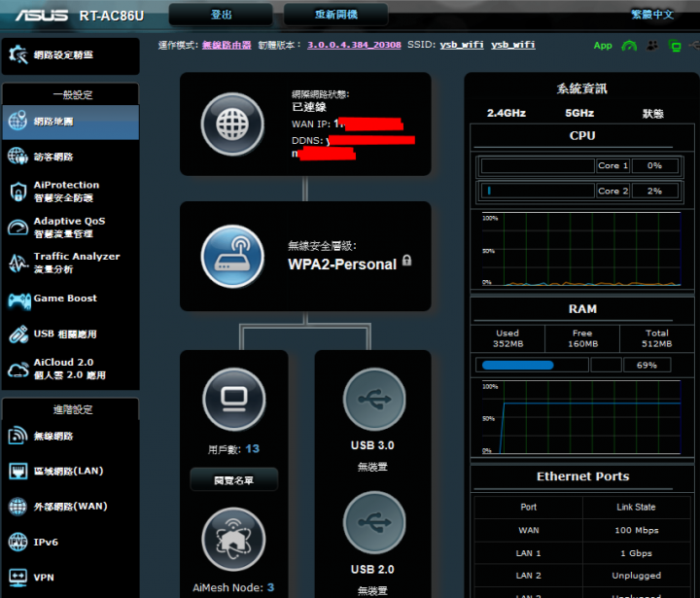Image resolution: width=700 pixels, height=598 pixels.
Task: Open the 網路地圖 menu item
Action: 71,122
